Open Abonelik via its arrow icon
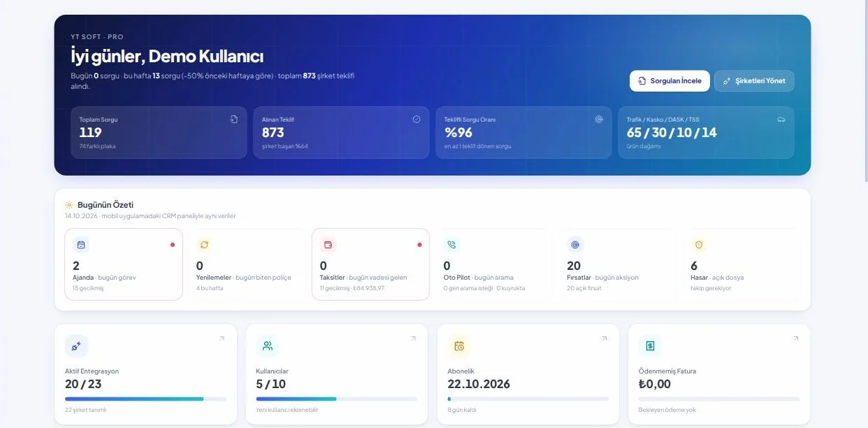The width and height of the screenshot is (868, 428). coord(605,338)
